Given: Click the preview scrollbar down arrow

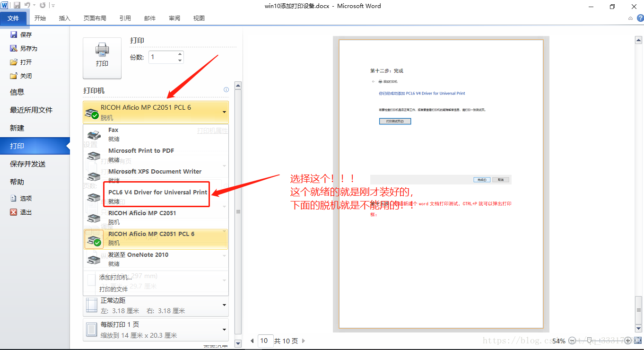Looking at the screenshot, I should (x=639, y=328).
